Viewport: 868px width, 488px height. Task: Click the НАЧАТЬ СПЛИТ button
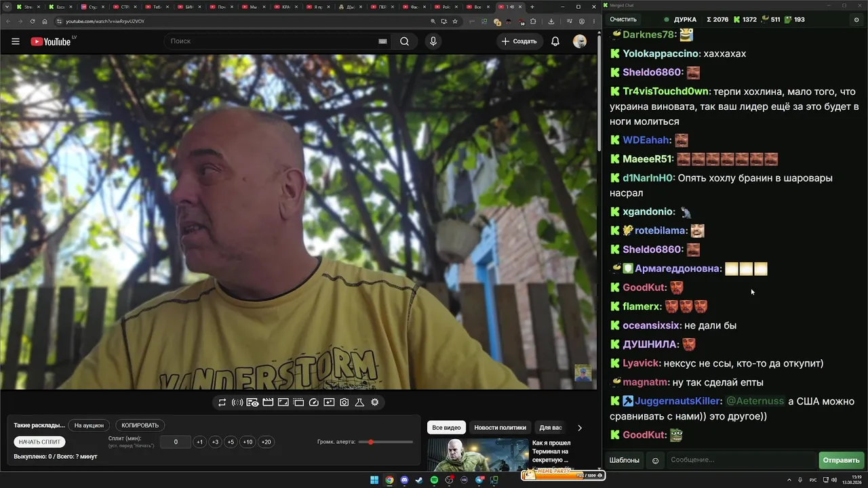(40, 442)
